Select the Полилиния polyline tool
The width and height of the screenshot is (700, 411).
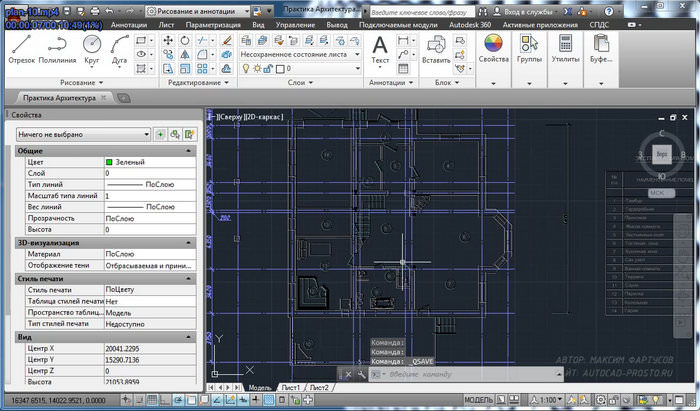pyautogui.click(x=57, y=47)
